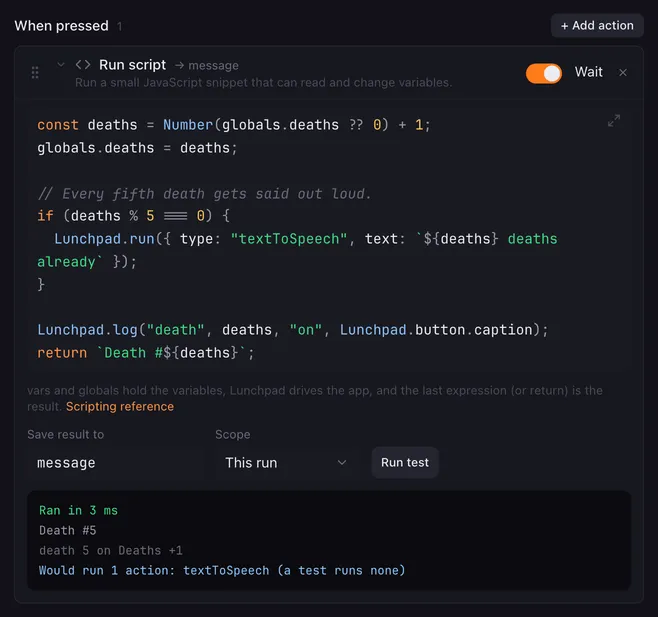Click inside the JavaScript code editor

click(329, 238)
